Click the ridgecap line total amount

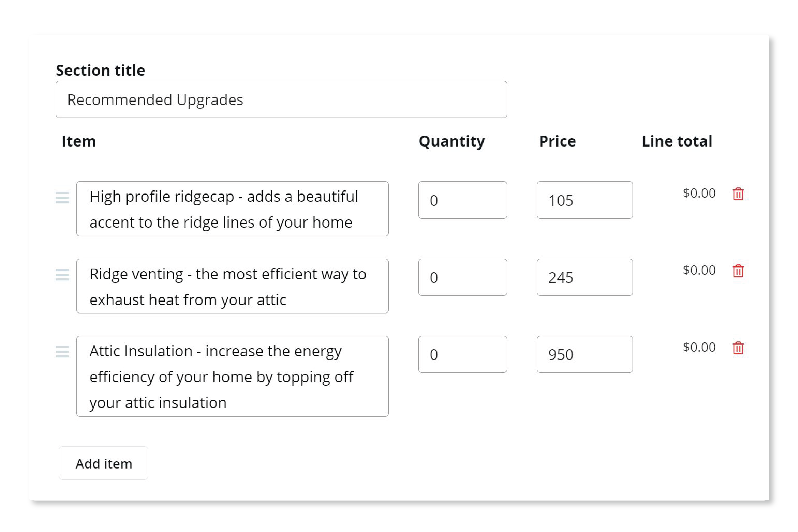699,193
